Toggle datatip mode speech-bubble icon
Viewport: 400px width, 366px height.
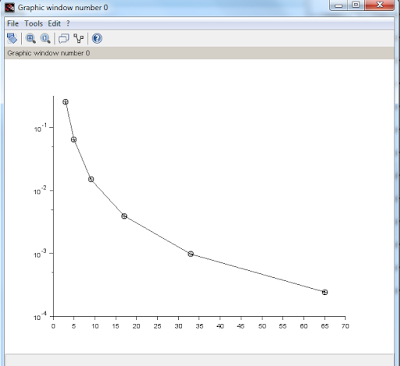point(64,39)
